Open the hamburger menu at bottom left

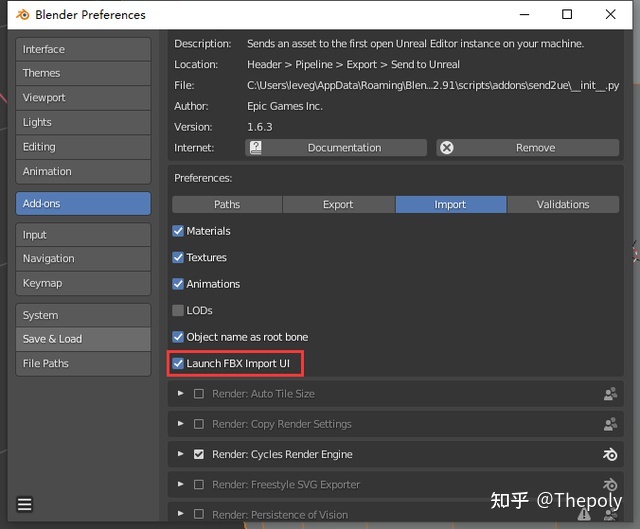(24, 504)
